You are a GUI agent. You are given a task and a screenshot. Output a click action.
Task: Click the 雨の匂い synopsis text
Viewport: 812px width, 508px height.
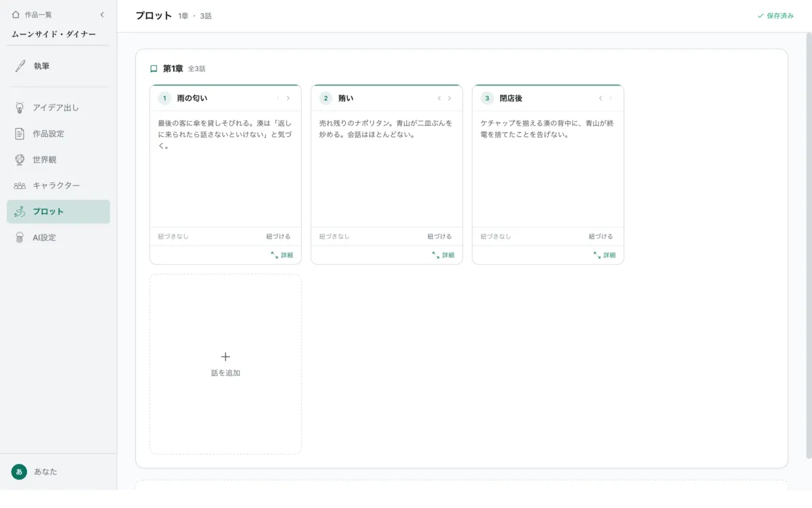click(x=225, y=134)
